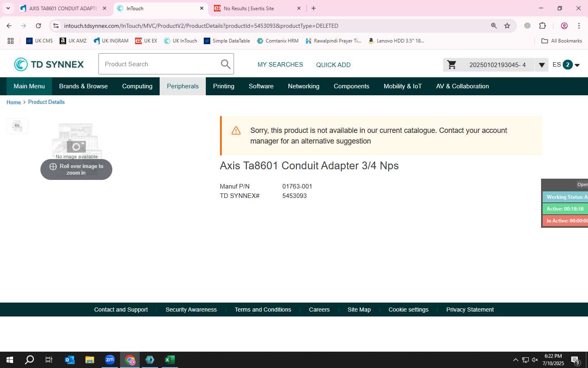Open MY SEARCHES link

(x=280, y=65)
